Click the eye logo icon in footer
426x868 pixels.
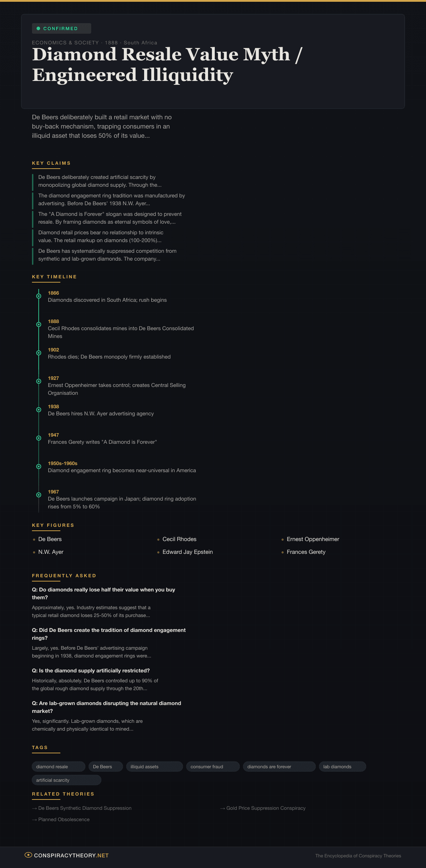[x=28, y=855]
